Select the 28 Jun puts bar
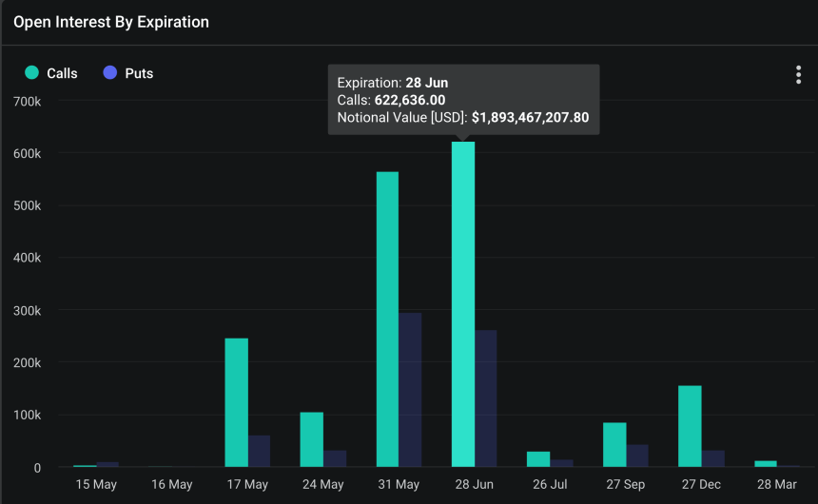 (x=485, y=398)
